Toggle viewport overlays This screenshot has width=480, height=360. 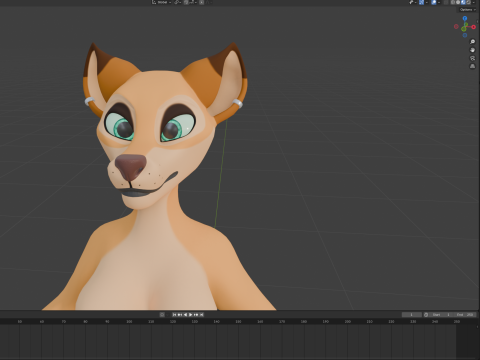click(x=434, y=2)
